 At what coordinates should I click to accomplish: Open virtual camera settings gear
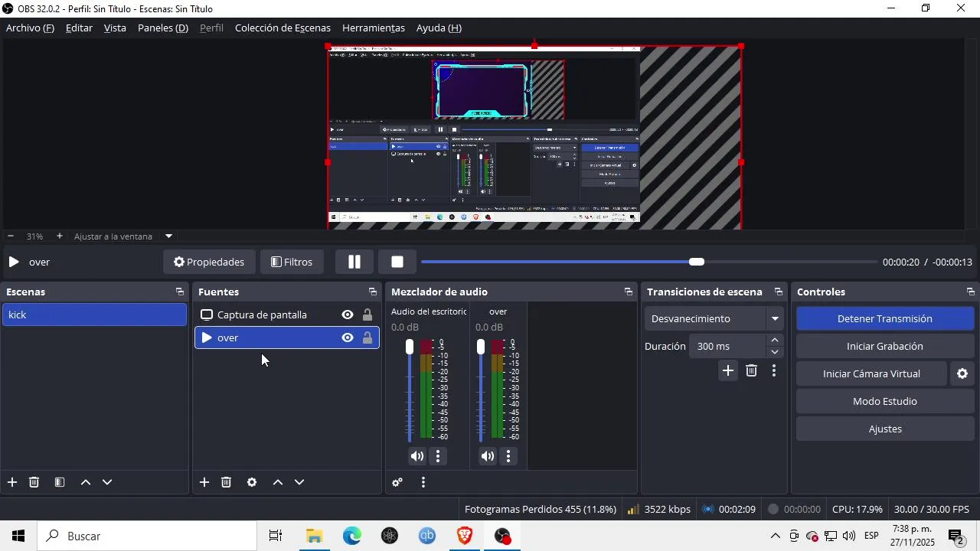tap(962, 373)
